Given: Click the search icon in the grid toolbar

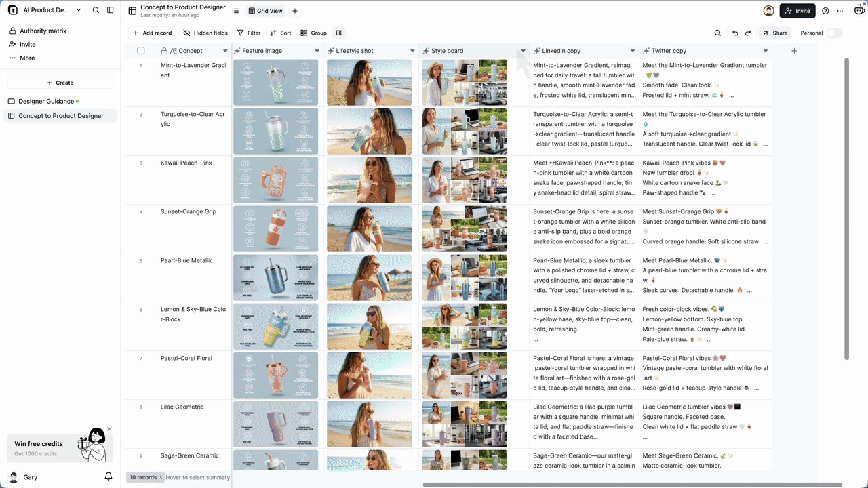Looking at the screenshot, I should (x=717, y=33).
